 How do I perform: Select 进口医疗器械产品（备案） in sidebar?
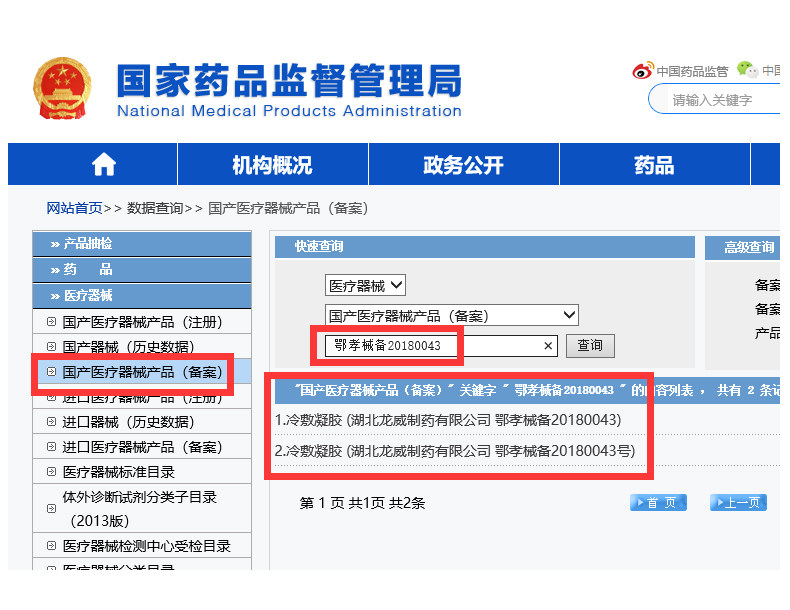[x=142, y=447]
